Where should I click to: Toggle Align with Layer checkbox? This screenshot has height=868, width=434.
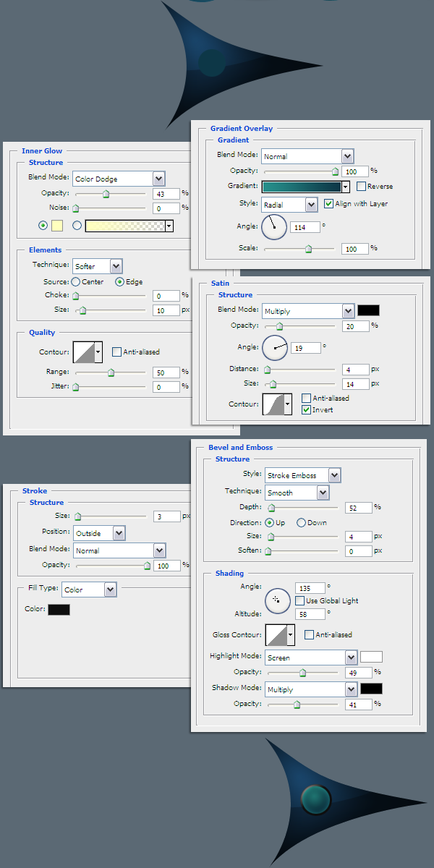[x=328, y=204]
